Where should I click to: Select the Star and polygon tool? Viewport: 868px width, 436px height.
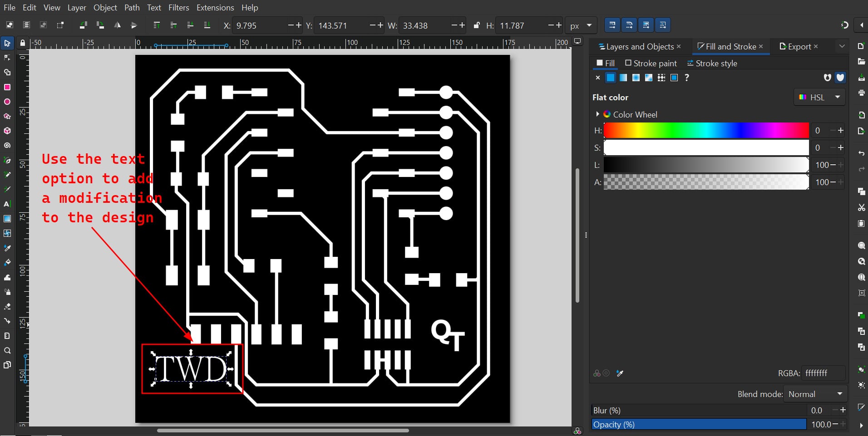click(x=7, y=116)
